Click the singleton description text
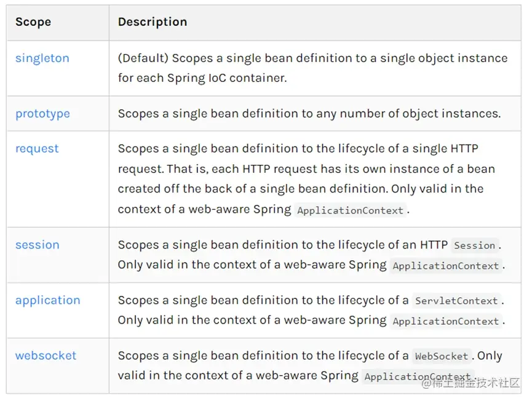 pos(312,68)
